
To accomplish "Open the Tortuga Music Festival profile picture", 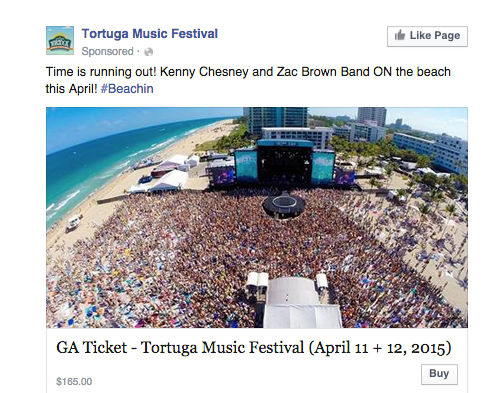I will click(60, 40).
